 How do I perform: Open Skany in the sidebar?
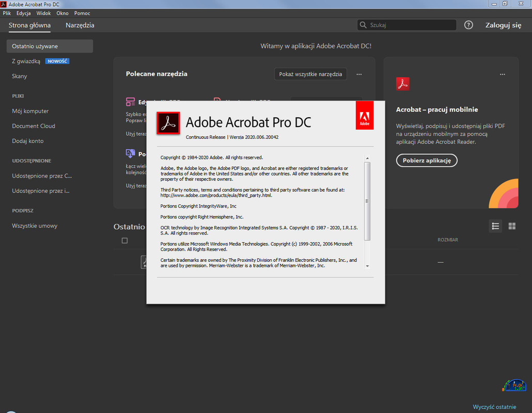point(19,76)
